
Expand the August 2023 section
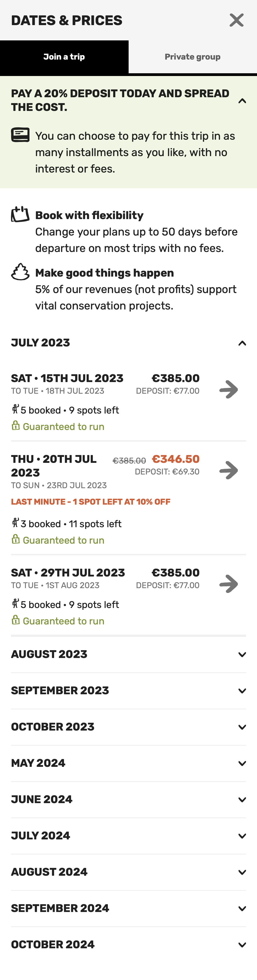(242, 654)
